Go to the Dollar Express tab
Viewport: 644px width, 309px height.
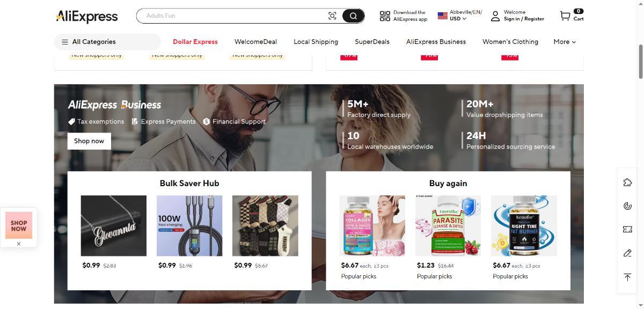(195, 42)
